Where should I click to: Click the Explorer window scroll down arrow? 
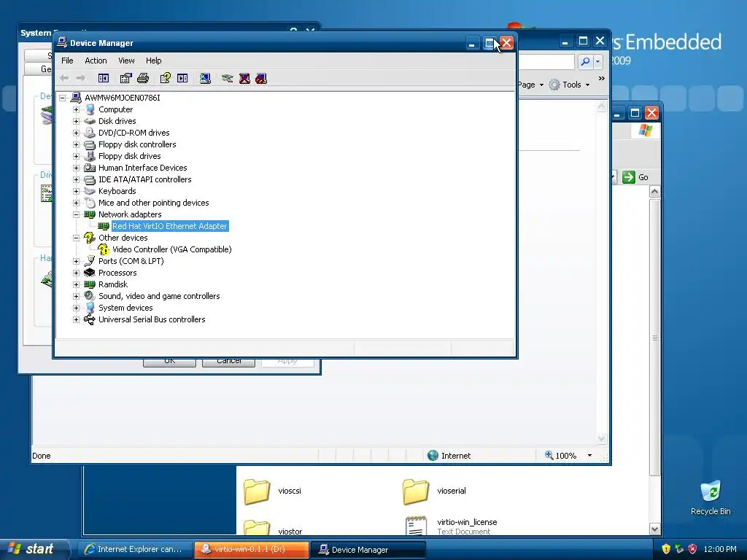pyautogui.click(x=654, y=529)
